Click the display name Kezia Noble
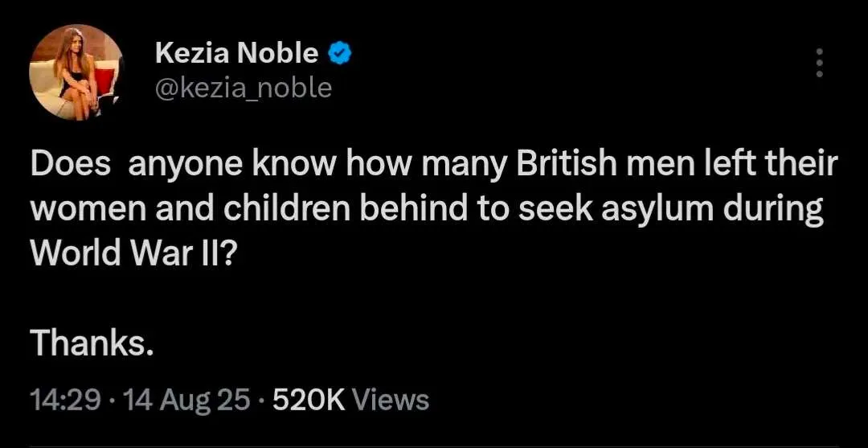 (x=236, y=54)
